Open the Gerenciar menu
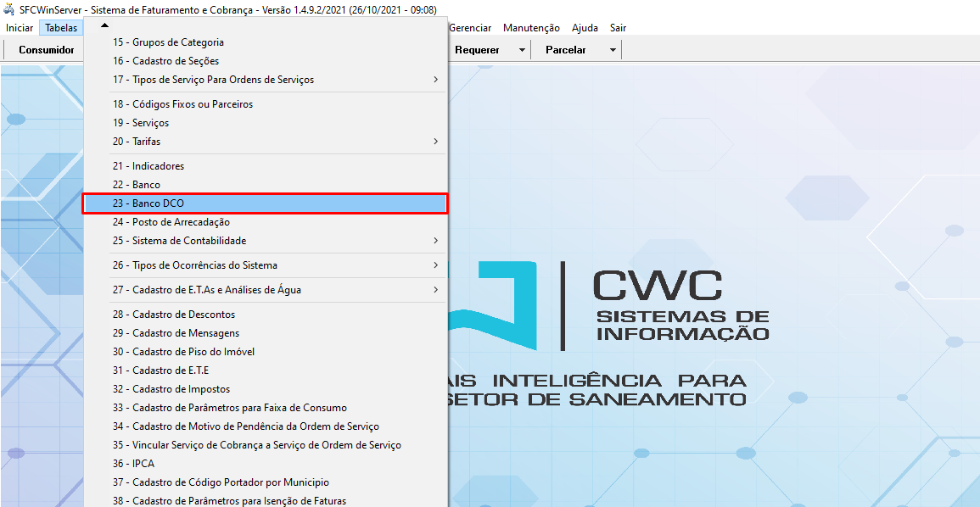This screenshot has height=507, width=980. tap(470, 28)
